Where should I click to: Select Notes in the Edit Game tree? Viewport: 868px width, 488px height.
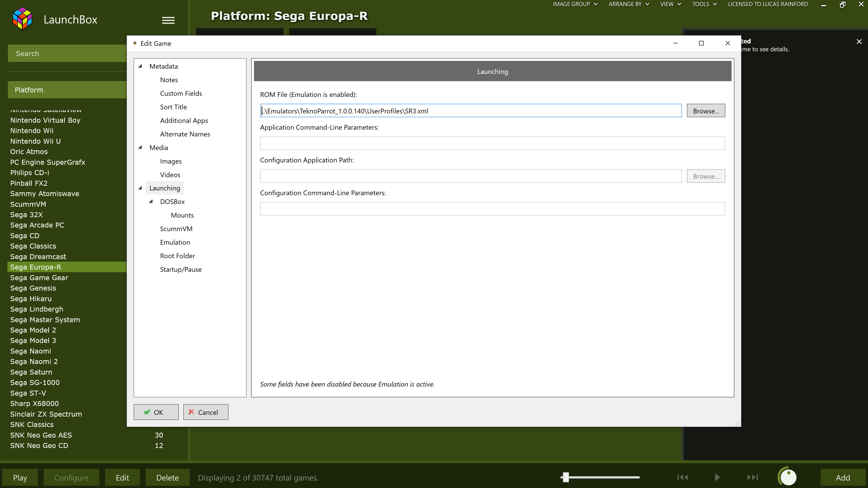click(169, 80)
